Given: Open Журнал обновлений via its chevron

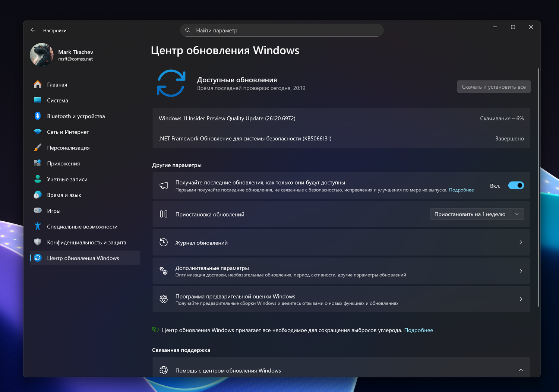Looking at the screenshot, I should coord(521,242).
